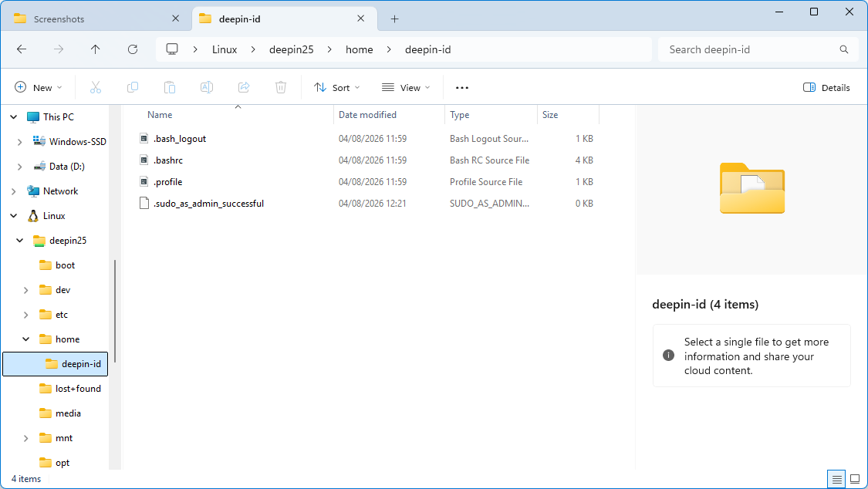This screenshot has height=489, width=868.
Task: Click the .bash_logout file icon
Action: (144, 138)
